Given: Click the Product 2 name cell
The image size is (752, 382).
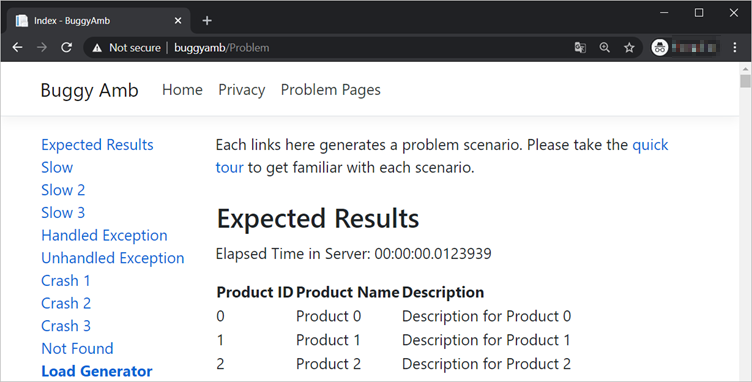Looking at the screenshot, I should 329,364.
